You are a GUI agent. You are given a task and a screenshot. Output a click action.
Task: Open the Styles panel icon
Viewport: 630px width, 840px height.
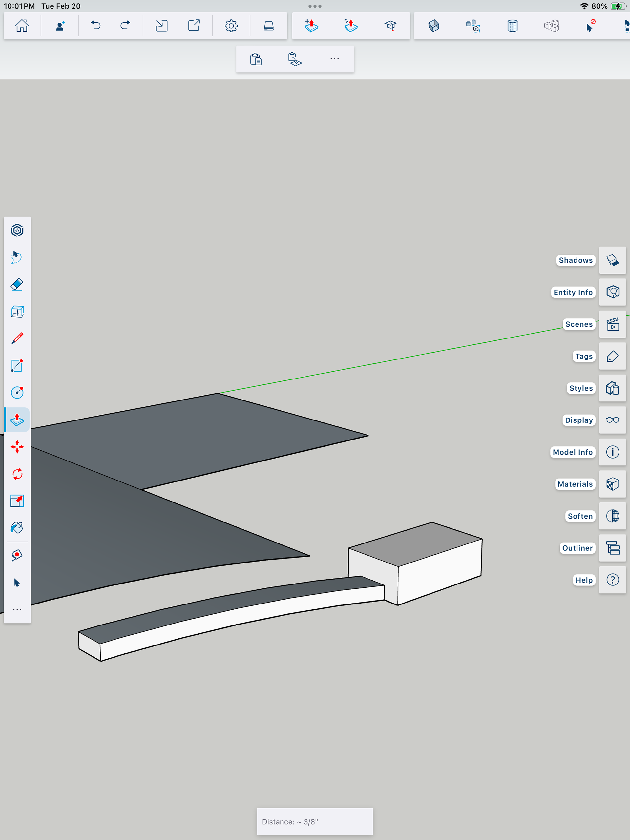click(x=613, y=388)
